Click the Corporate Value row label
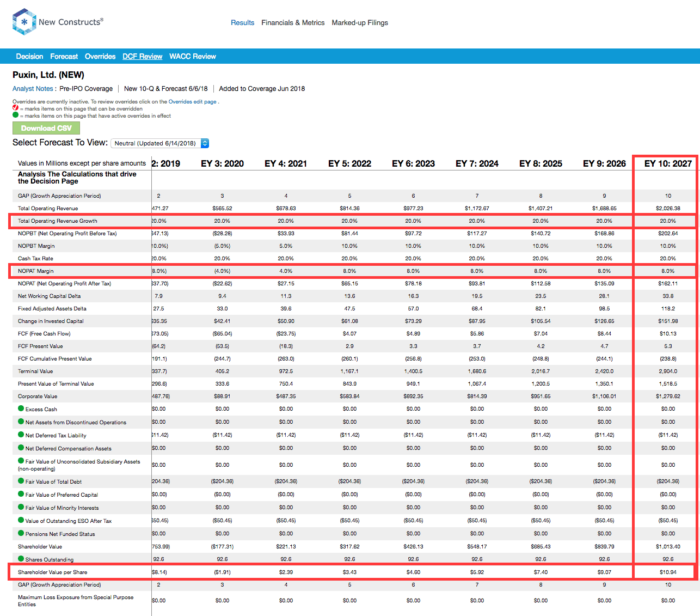The image size is (700, 616). [38, 397]
